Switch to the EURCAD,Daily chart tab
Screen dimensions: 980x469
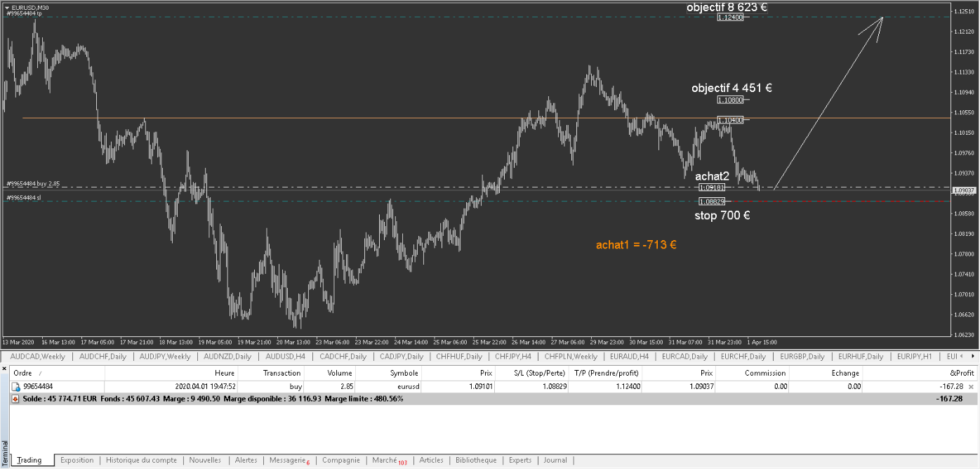click(x=684, y=357)
